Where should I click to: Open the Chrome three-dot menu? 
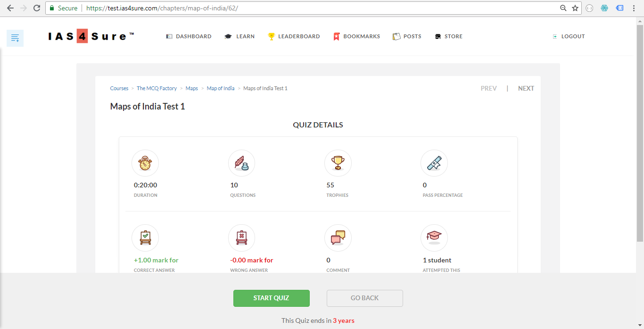click(x=635, y=8)
